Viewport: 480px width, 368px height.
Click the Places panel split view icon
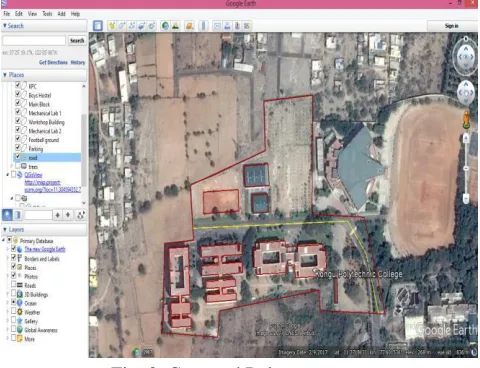point(18,215)
